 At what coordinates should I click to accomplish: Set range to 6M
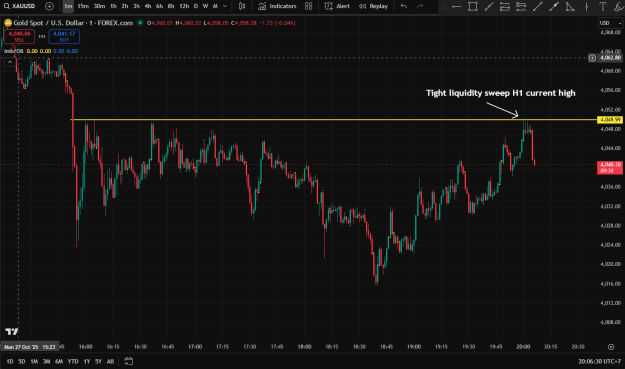click(59, 361)
